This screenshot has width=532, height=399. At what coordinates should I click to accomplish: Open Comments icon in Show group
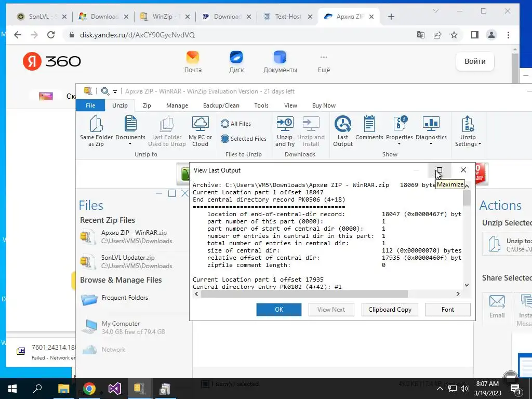(369, 124)
